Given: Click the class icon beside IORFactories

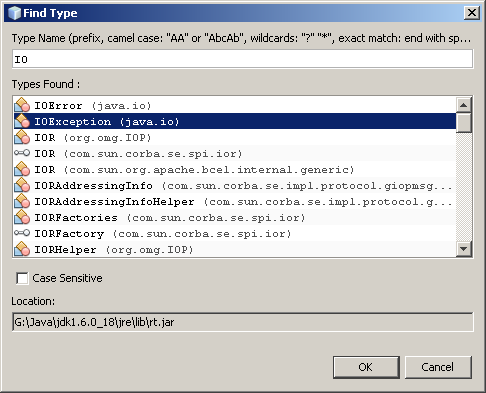Looking at the screenshot, I should pos(22,217).
